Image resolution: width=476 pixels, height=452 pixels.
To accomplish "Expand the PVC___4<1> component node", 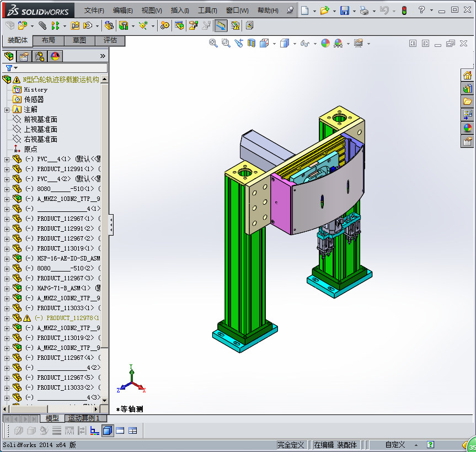I will point(7,159).
